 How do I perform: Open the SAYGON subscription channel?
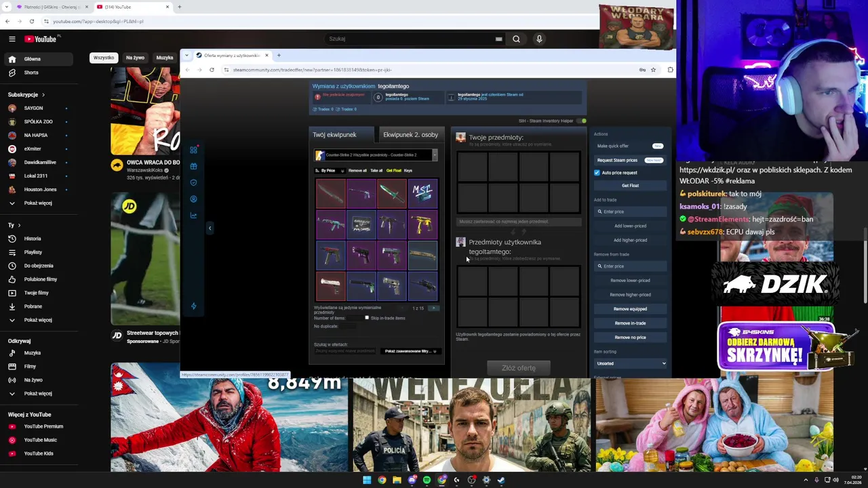[x=38, y=108]
